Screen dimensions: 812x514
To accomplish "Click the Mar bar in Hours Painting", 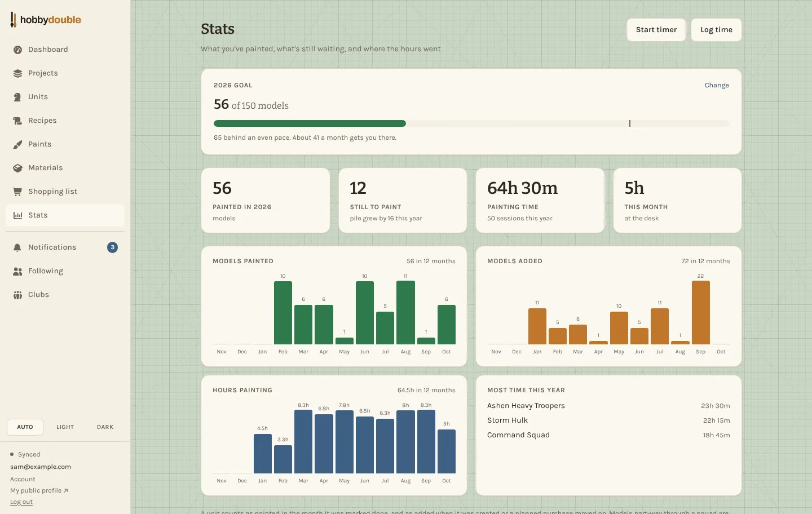I will pos(303,441).
